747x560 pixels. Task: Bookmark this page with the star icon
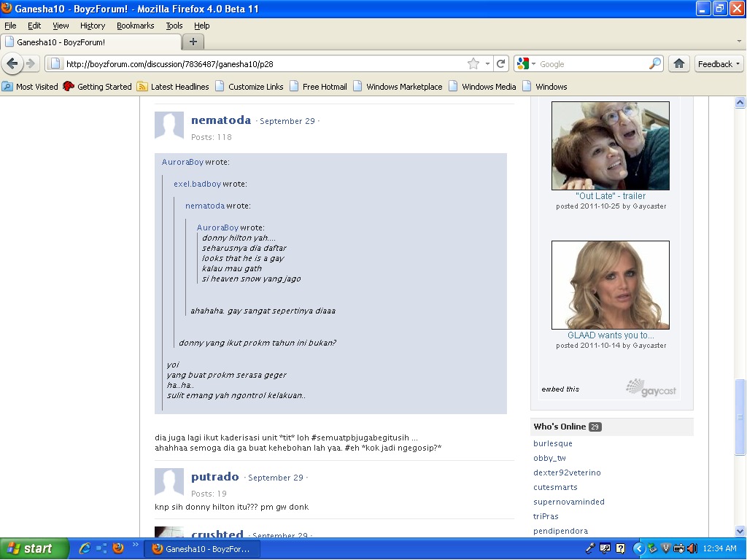473,63
